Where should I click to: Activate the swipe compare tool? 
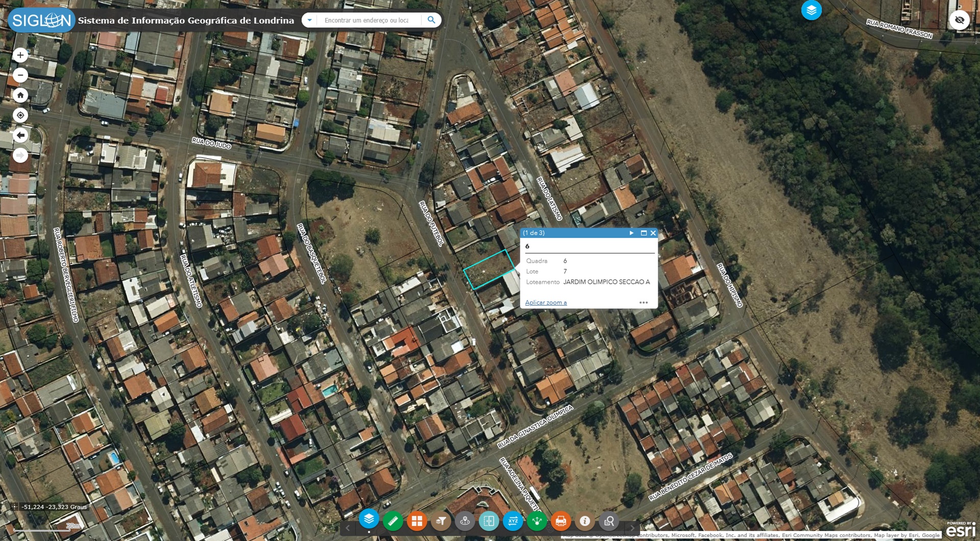pyautogui.click(x=488, y=521)
